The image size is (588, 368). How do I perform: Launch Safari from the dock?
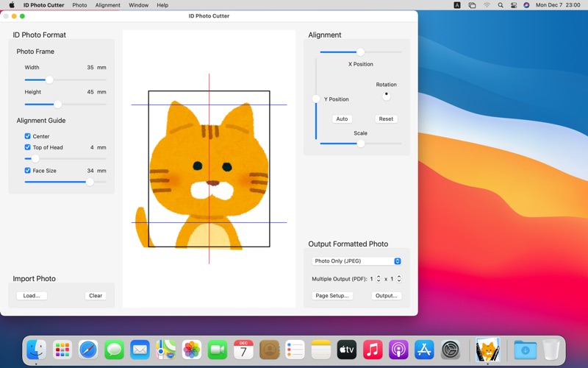tap(88, 350)
